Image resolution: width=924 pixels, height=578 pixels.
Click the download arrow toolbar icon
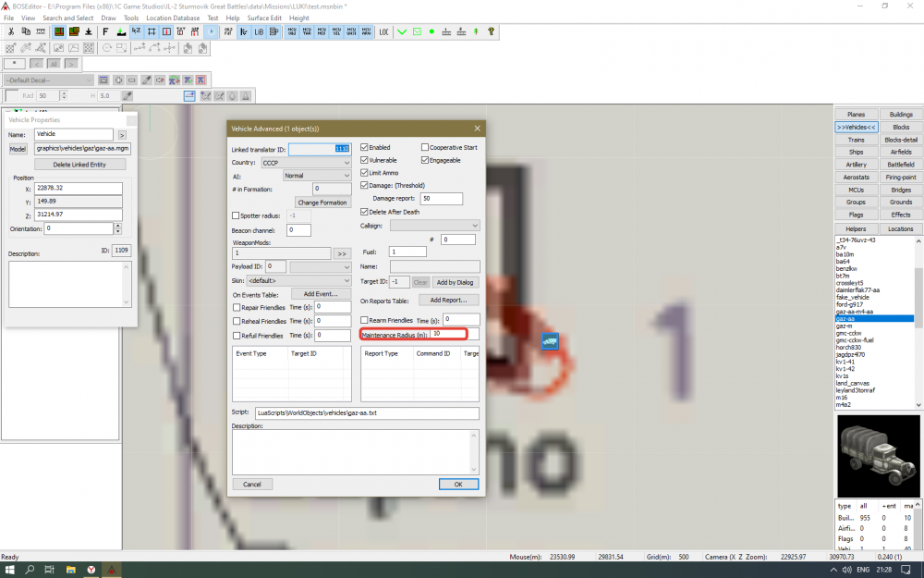(x=89, y=31)
